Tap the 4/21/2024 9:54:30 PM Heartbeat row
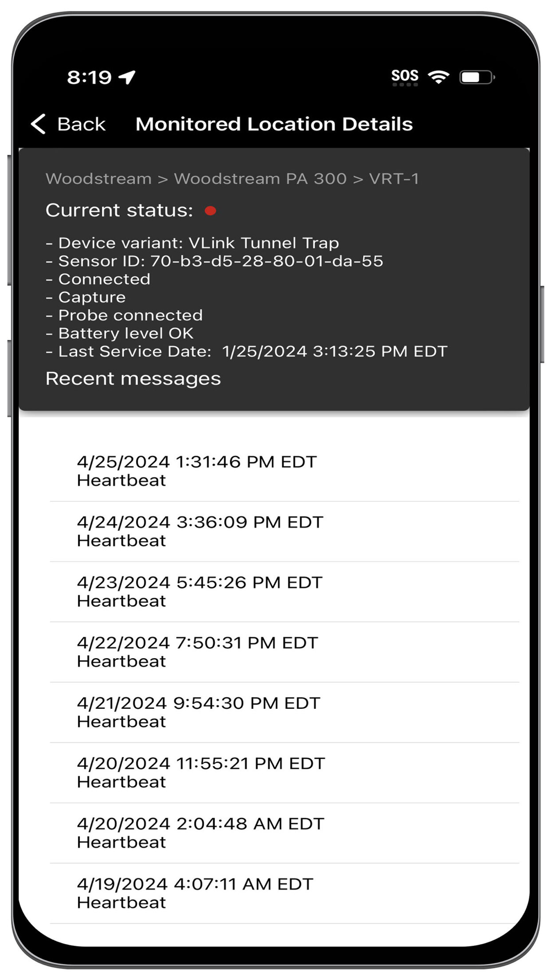The image size is (551, 980). pos(198,712)
